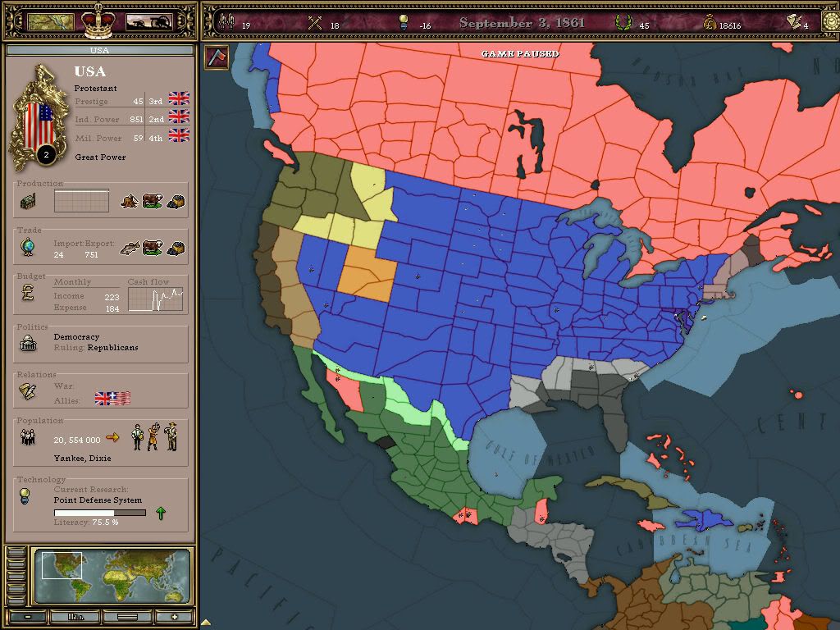Click the treasury amount 18616
Screen dimensions: 840x630
tap(730, 25)
